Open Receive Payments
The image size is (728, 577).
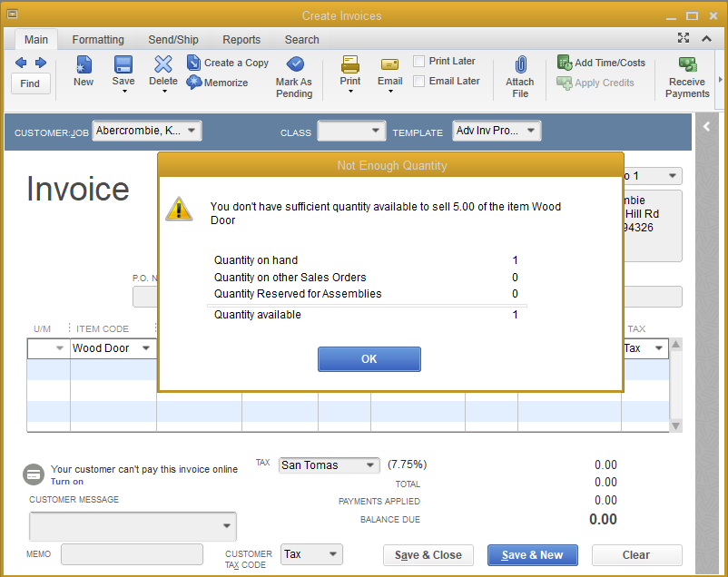pyautogui.click(x=687, y=64)
